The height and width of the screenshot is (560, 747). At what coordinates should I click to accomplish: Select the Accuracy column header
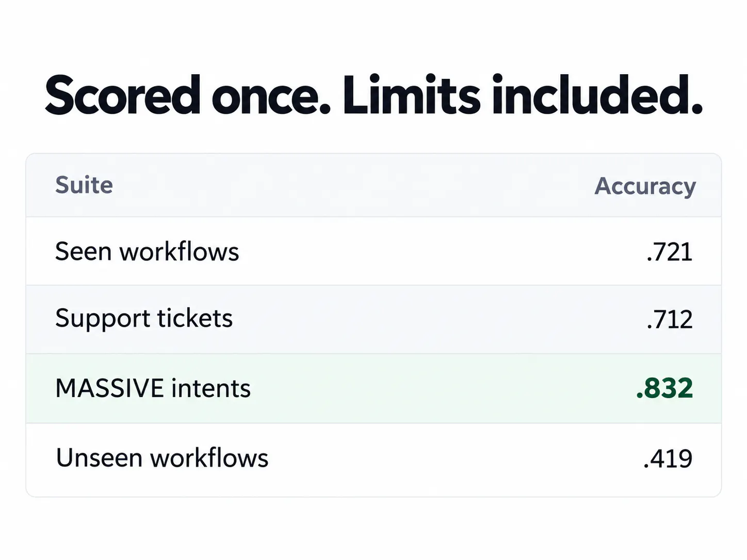tap(645, 187)
